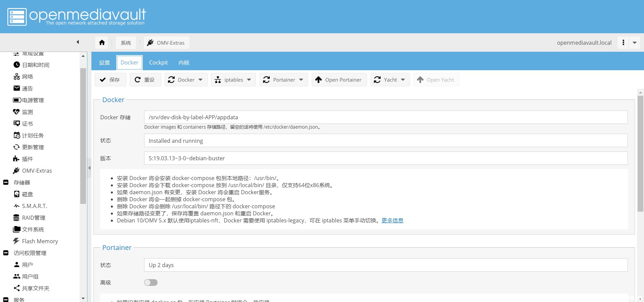Click the Plugins puzzle icon in sidebar
644x302 pixels.
click(x=16, y=159)
